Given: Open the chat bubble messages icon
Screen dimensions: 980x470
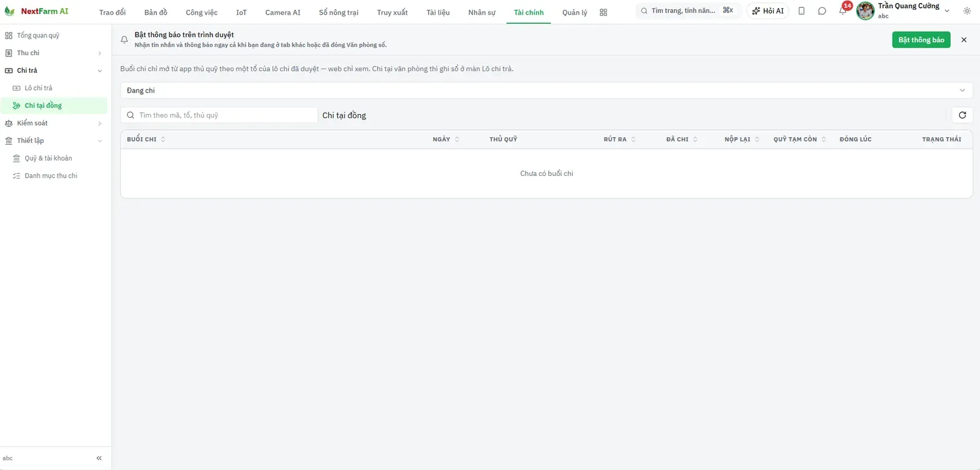Looking at the screenshot, I should pos(822,11).
